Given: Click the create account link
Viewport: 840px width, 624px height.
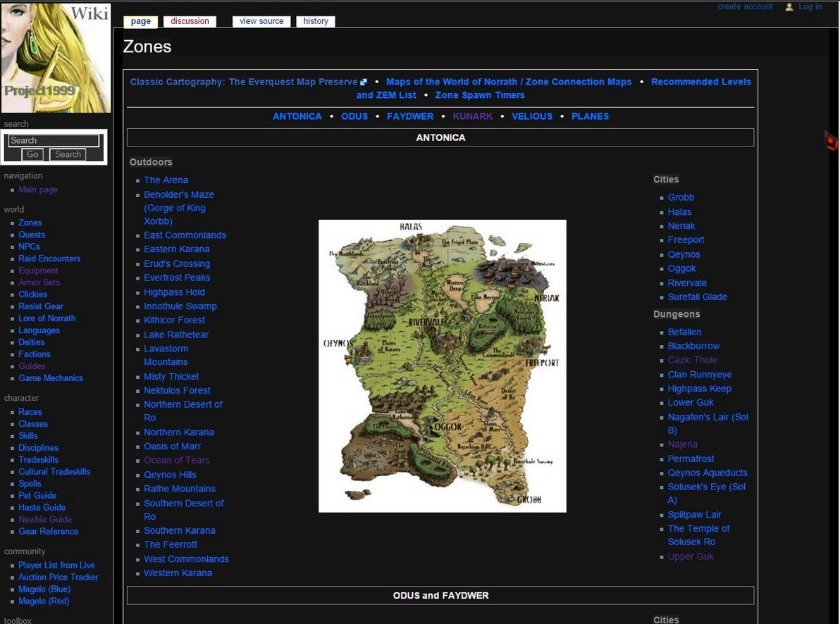Looking at the screenshot, I should point(745,6).
